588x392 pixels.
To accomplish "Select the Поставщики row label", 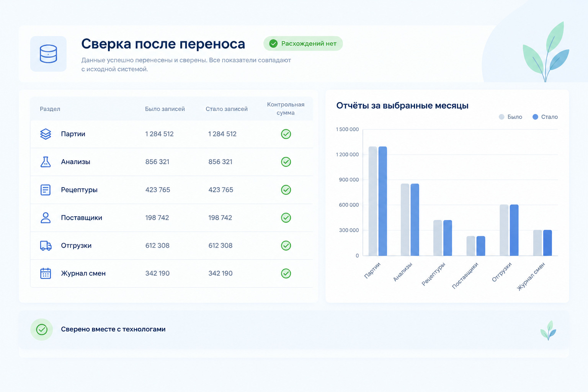I will 82,218.
